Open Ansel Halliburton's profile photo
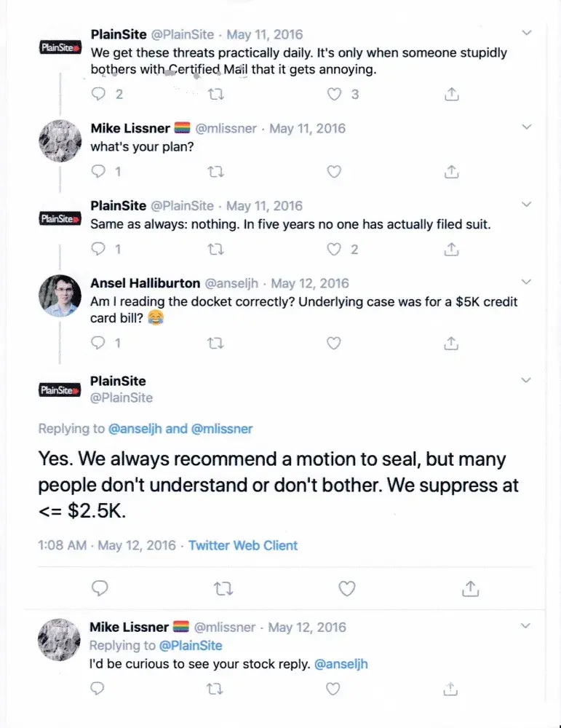This screenshot has width=561, height=728. coord(59,296)
